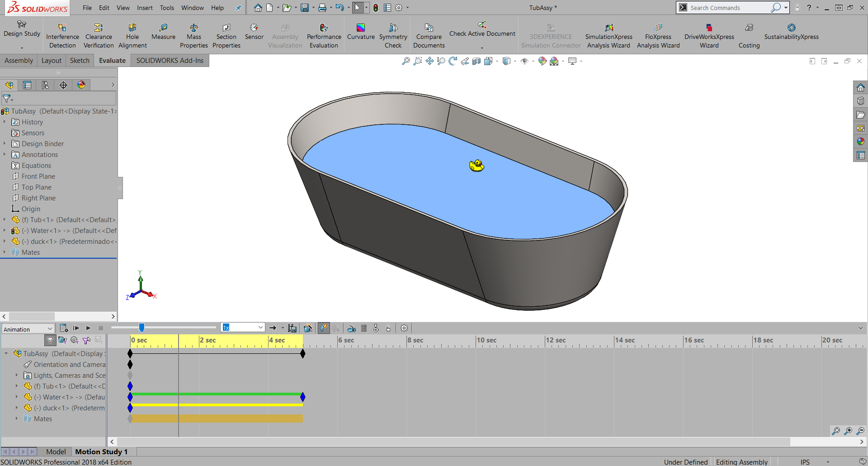This screenshot has height=466, width=868.
Task: Switch to Sketch ribbon tab
Action: point(80,61)
